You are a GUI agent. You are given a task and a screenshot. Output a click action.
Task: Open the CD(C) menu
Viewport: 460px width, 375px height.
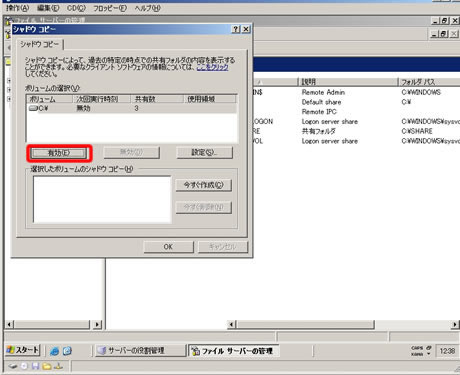click(76, 8)
